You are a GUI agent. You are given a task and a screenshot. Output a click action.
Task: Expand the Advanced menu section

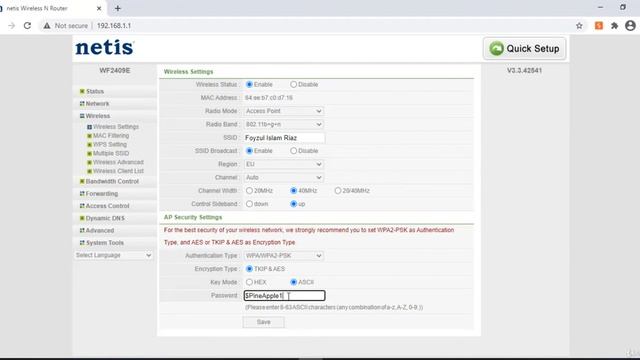click(x=100, y=230)
